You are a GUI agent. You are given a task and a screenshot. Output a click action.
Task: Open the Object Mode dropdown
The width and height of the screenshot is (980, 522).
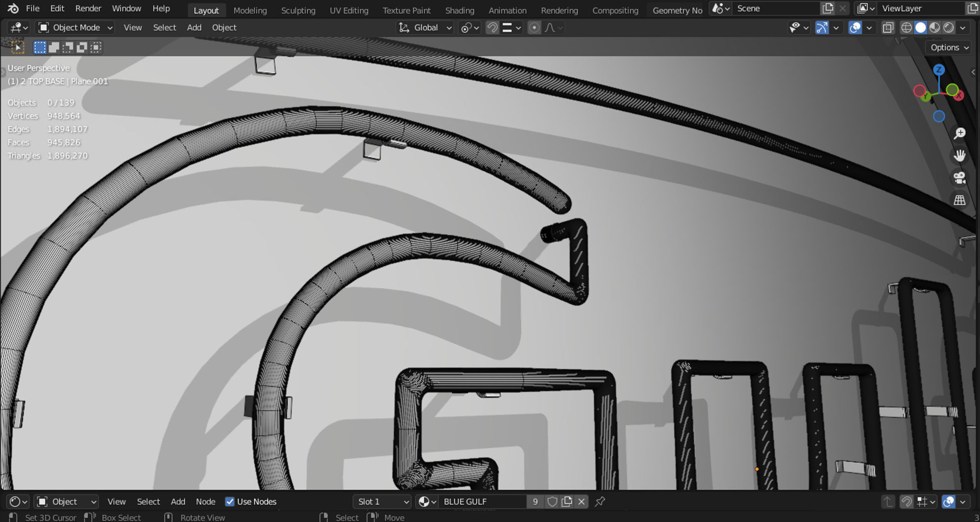click(76, 28)
